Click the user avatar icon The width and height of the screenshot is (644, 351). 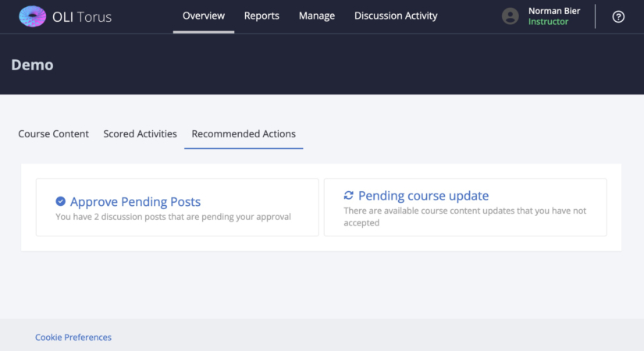[510, 16]
